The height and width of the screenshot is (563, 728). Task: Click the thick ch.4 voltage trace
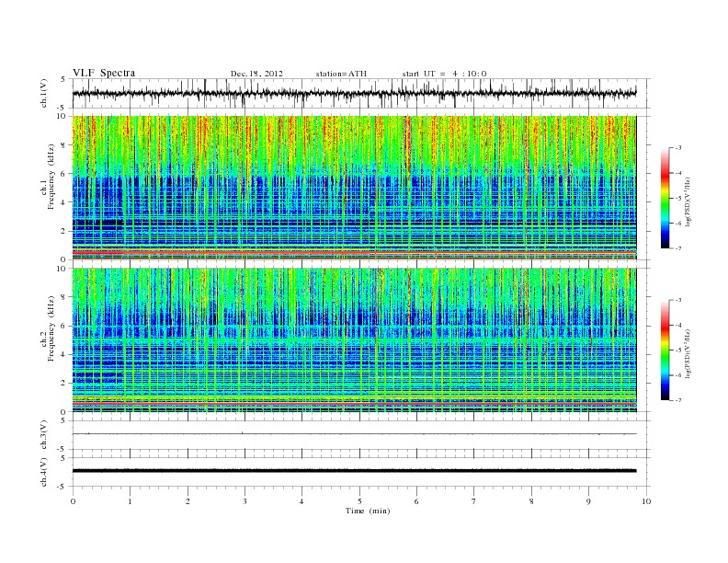tap(354, 471)
